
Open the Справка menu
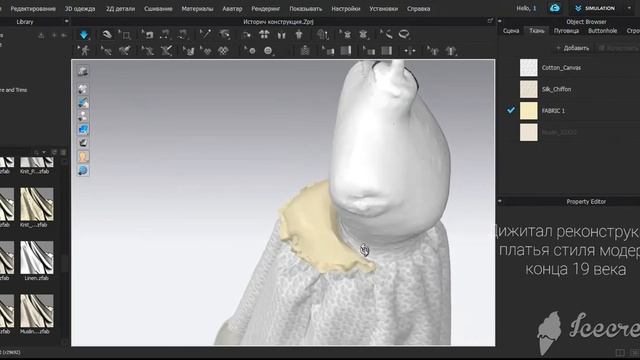pos(418,9)
